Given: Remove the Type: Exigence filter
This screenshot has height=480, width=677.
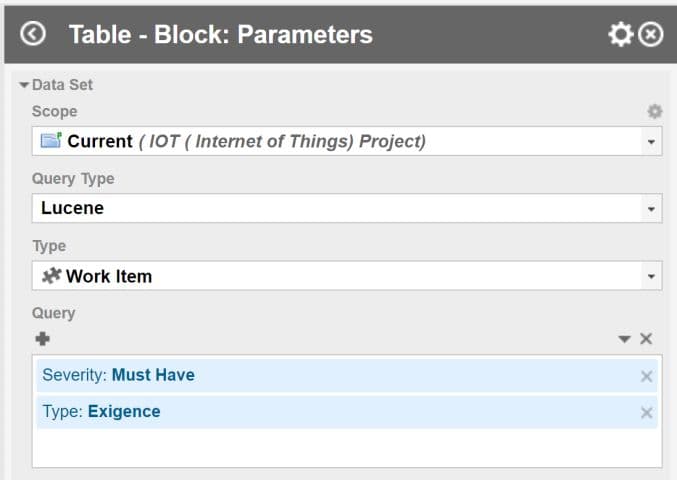Looking at the screenshot, I should pos(646,412).
